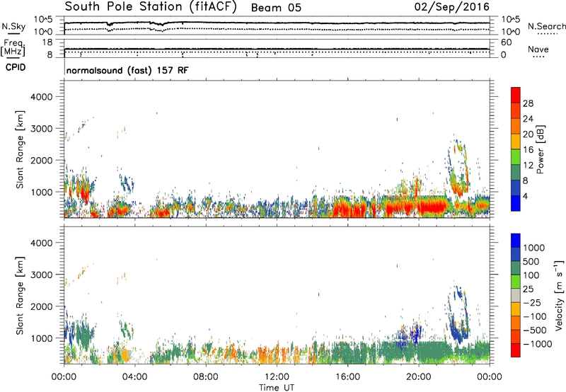Click '3000' tick on velocity panel axis
This screenshot has height=392, width=566.
(41, 275)
